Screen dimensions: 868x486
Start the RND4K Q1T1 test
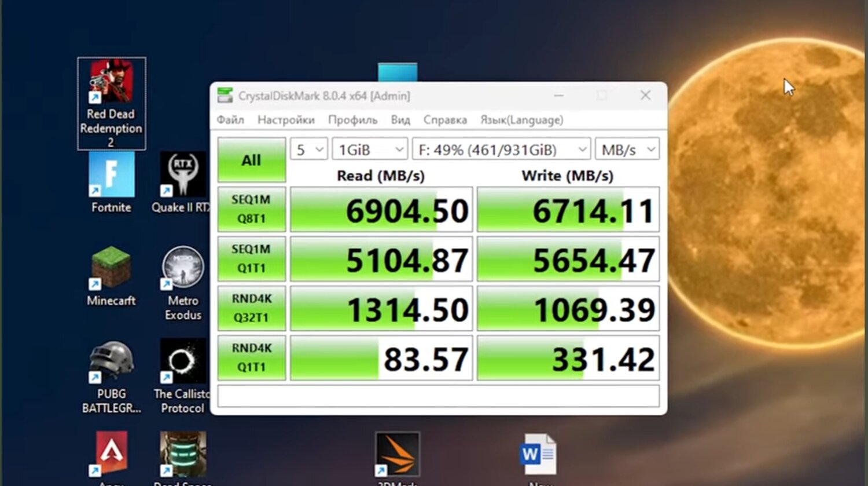coord(251,357)
